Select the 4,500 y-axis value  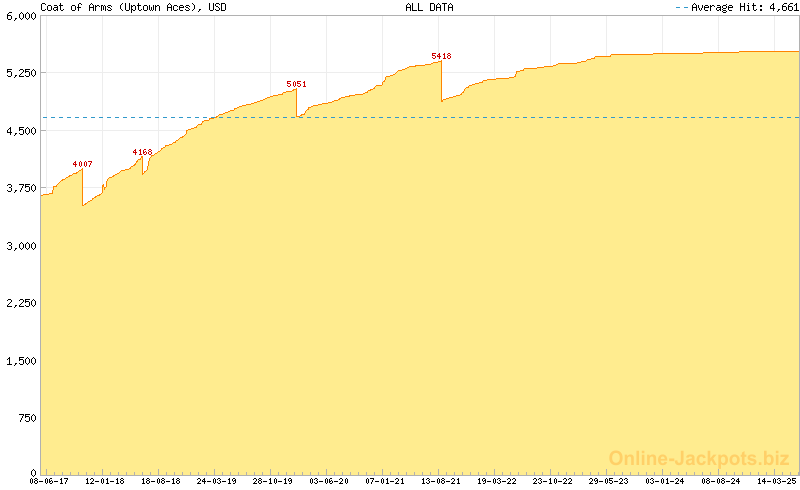tap(21, 130)
